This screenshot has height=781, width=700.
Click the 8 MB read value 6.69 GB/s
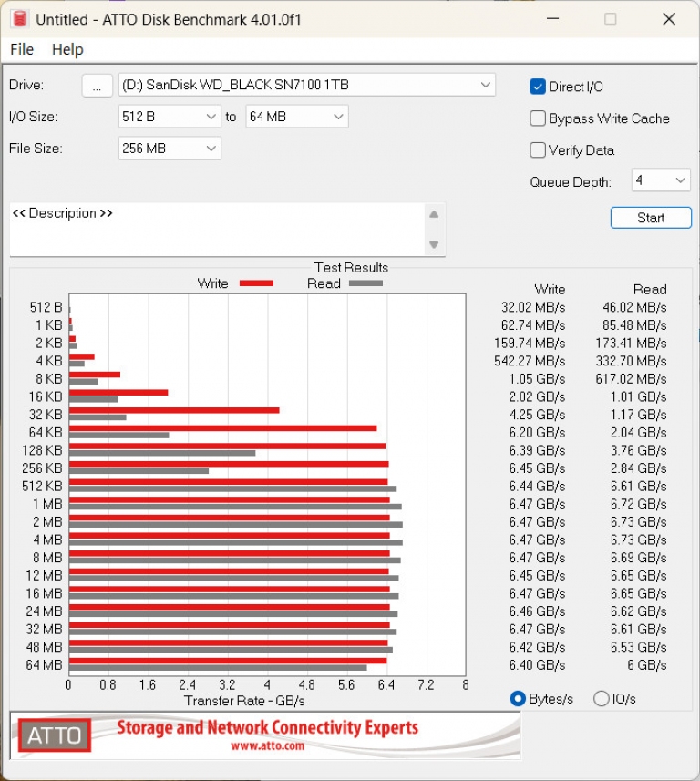tap(639, 558)
